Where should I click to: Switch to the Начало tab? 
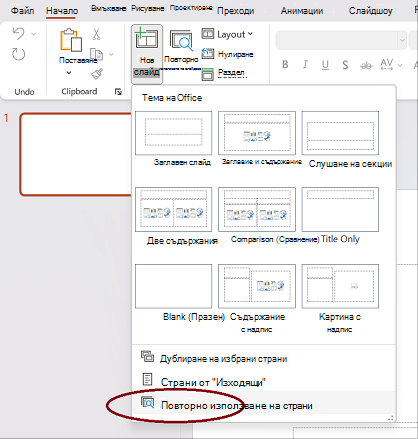62,11
